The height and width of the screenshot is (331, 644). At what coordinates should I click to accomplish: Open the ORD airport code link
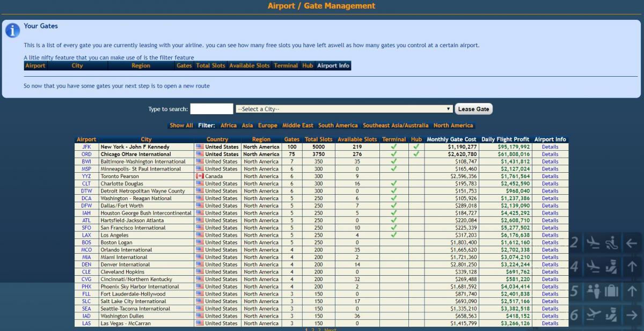(86, 154)
